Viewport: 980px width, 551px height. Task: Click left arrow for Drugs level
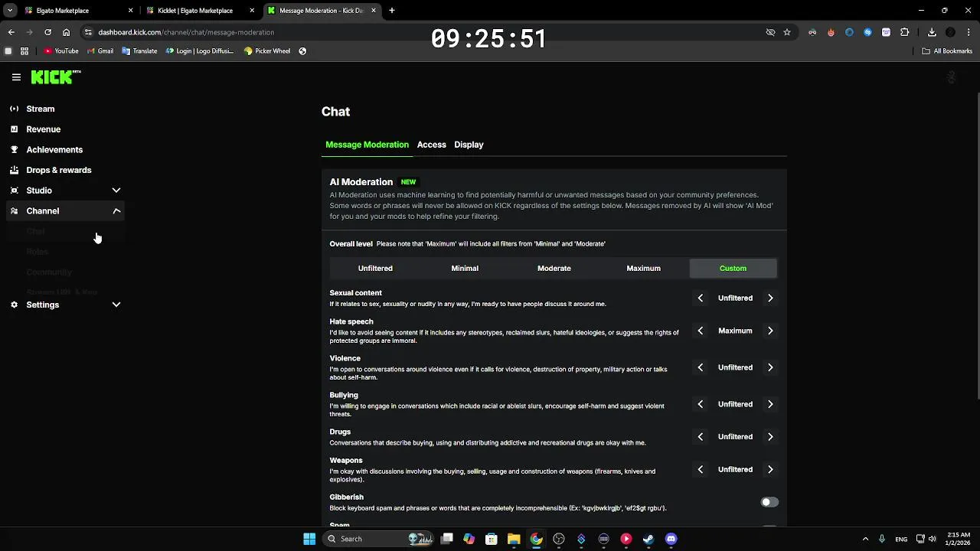pyautogui.click(x=700, y=436)
